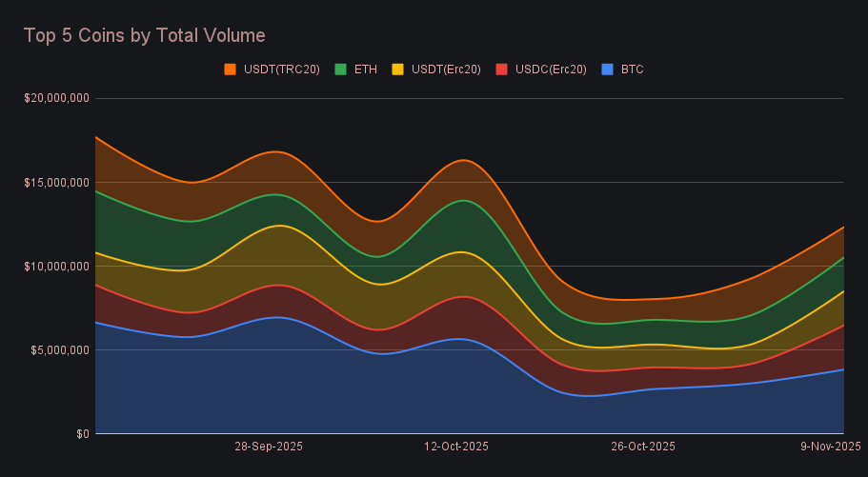Click the $5,000,000 y-axis label
The height and width of the screenshot is (477, 868).
coord(59,349)
